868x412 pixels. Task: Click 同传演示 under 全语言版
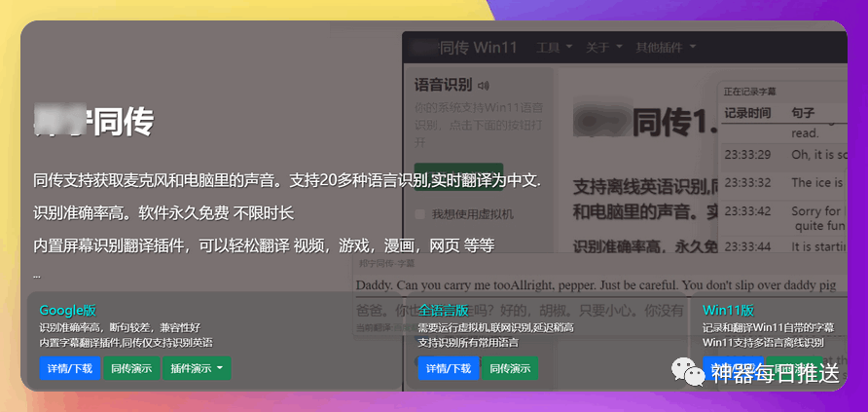510,368
